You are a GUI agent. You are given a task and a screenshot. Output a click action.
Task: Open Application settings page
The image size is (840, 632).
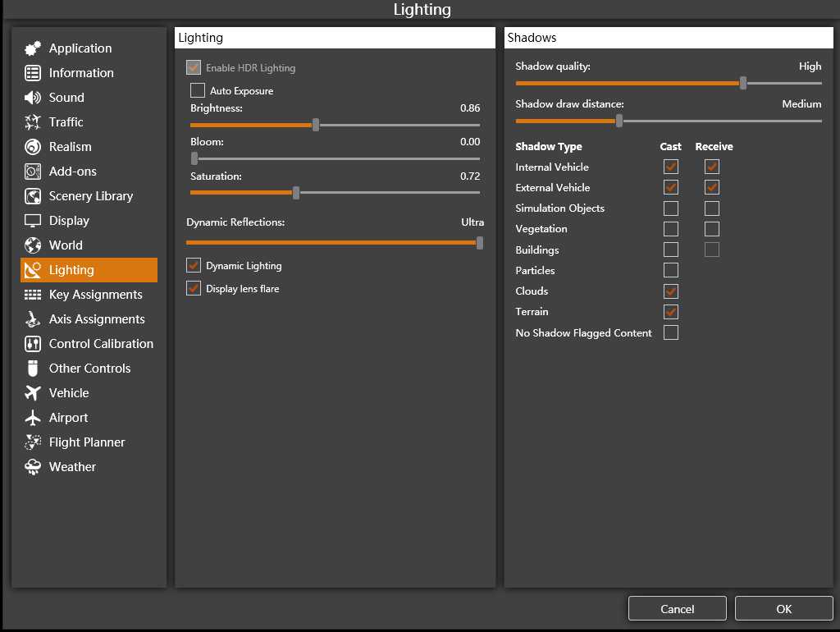[89, 48]
